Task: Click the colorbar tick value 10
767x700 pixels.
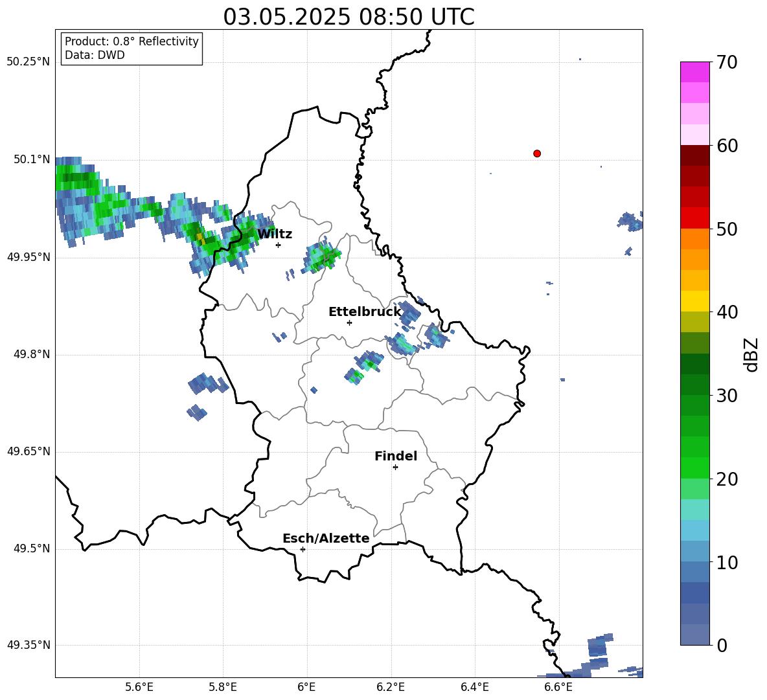Action: [727, 563]
